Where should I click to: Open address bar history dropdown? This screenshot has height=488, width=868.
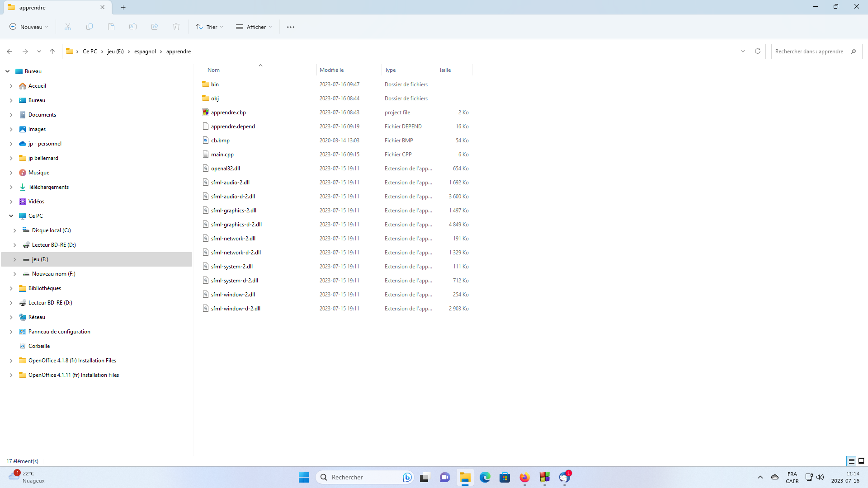pyautogui.click(x=743, y=52)
